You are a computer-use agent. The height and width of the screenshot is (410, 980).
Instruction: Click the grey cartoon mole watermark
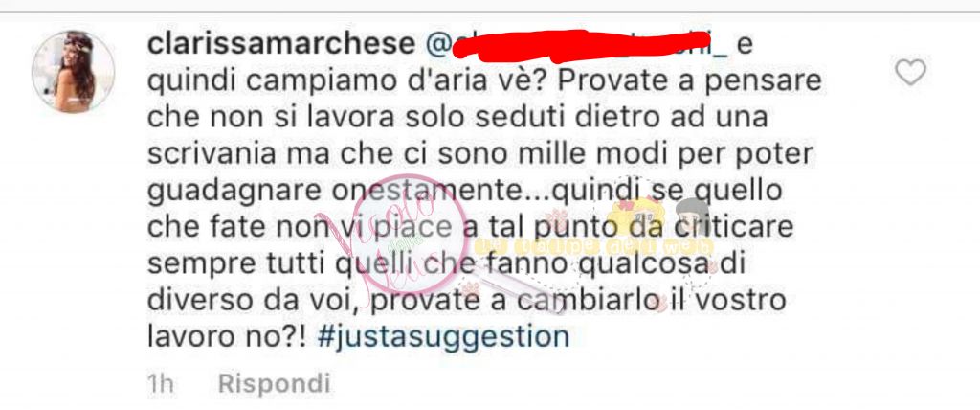(x=689, y=216)
